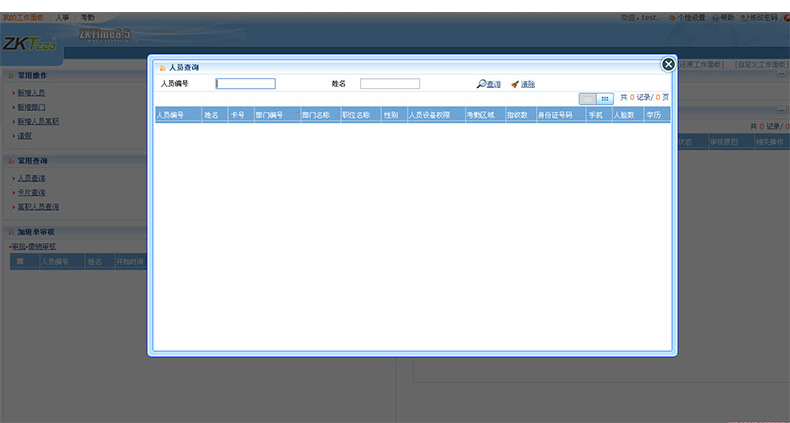Screen dimensions: 790x423
Task: Click the 帮助 help icon
Action: pos(714,18)
